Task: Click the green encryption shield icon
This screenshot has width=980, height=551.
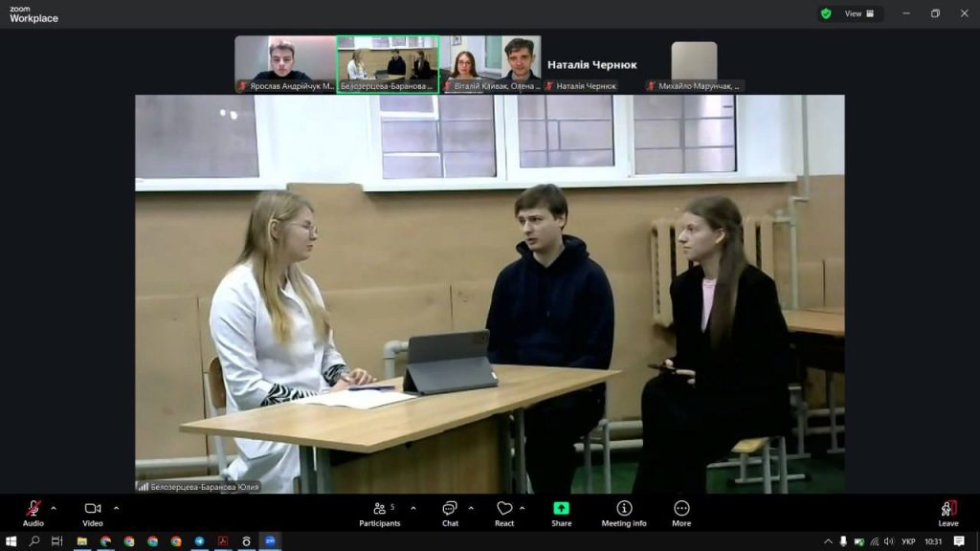Action: tap(826, 13)
